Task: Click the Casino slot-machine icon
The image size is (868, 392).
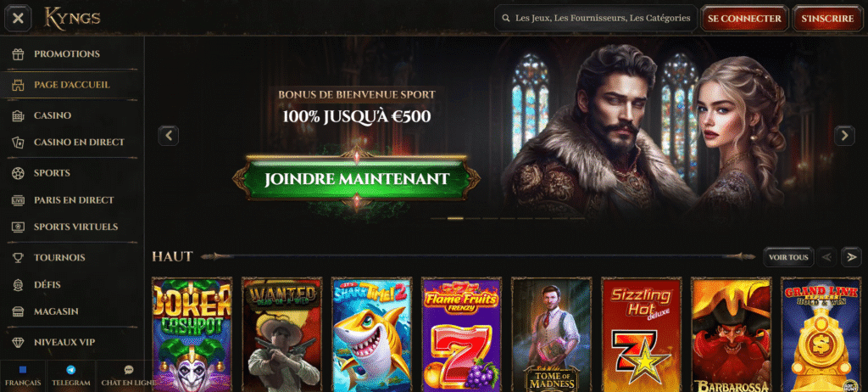Action: [19, 115]
